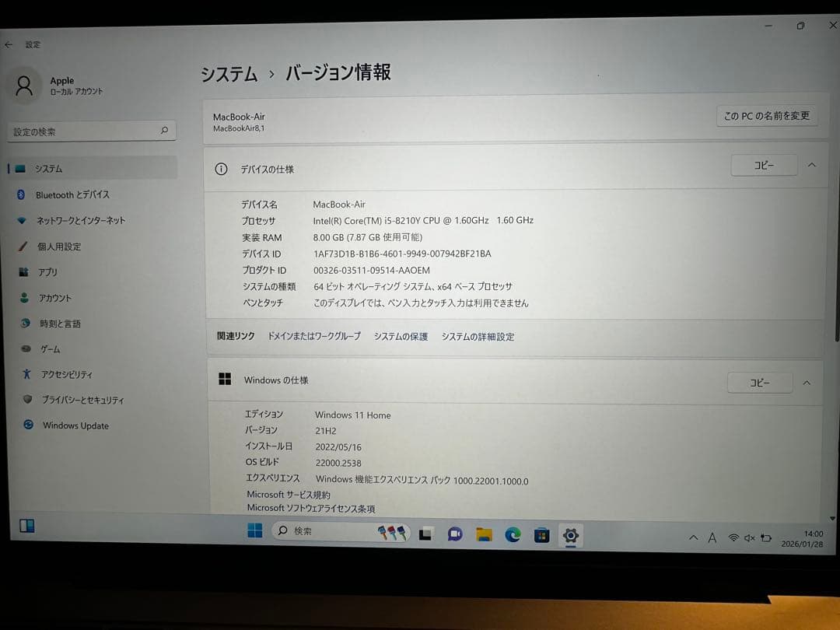Click the back arrow next to 設定

click(9, 44)
